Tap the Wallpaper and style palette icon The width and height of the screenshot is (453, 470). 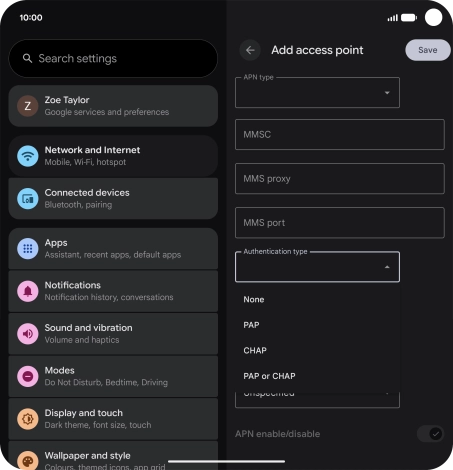pos(28,460)
